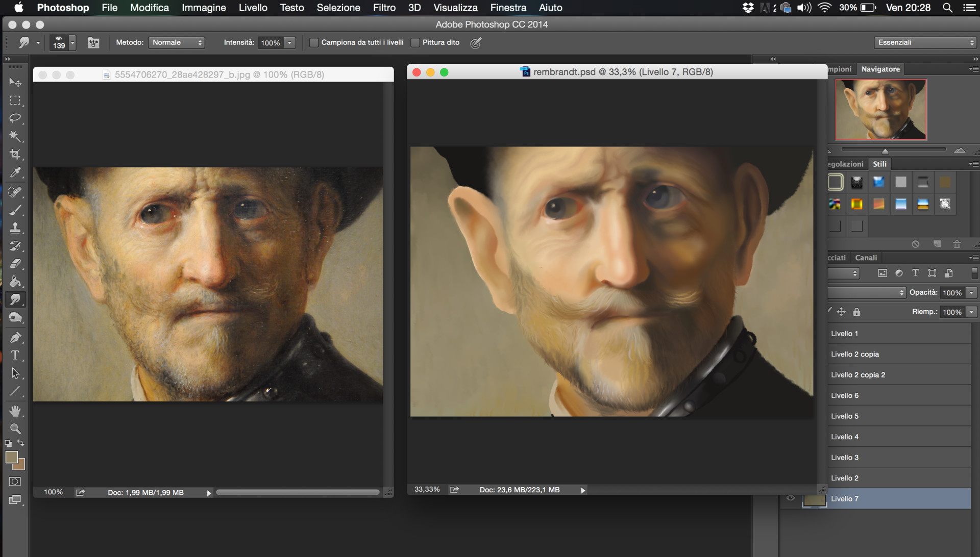
Task: Select the Crop tool
Action: click(x=15, y=154)
